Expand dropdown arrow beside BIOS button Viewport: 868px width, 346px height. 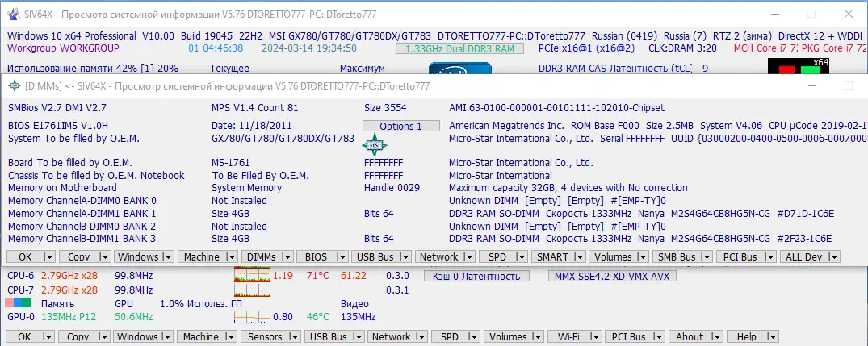[344, 257]
